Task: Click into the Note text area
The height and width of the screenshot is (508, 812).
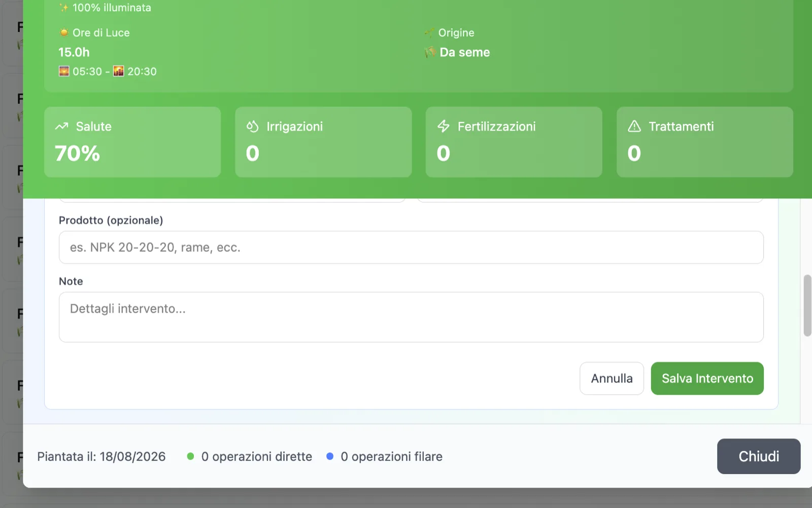Action: click(411, 317)
